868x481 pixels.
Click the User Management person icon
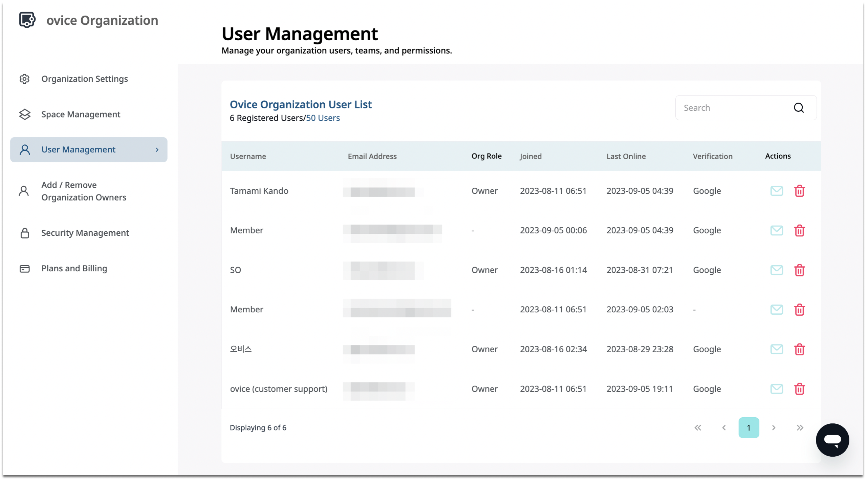point(24,150)
